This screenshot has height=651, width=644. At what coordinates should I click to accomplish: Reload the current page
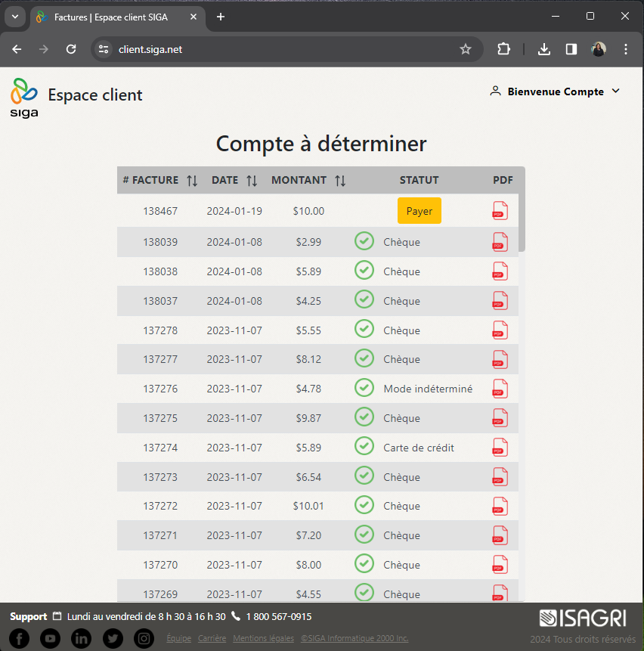click(x=71, y=49)
